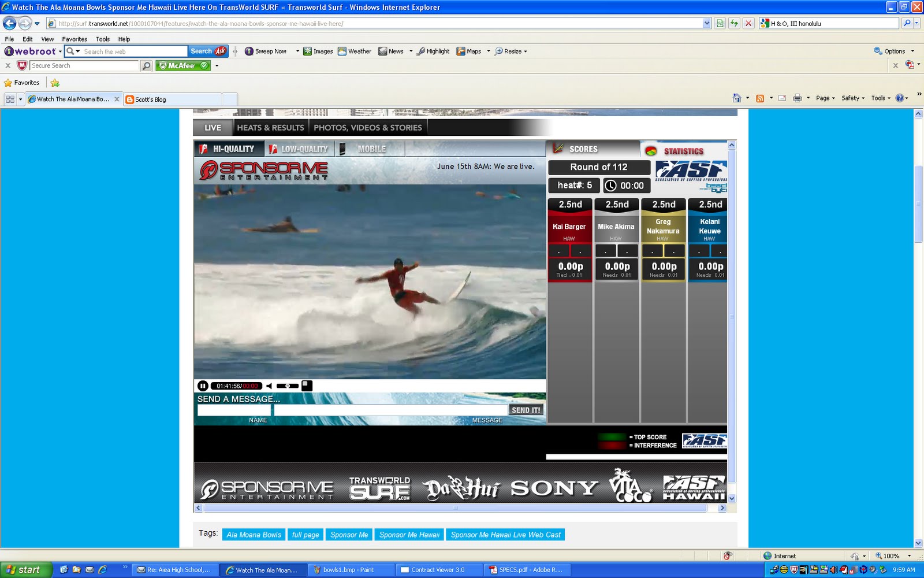Click the search magnifier beside the Google box

tap(907, 23)
